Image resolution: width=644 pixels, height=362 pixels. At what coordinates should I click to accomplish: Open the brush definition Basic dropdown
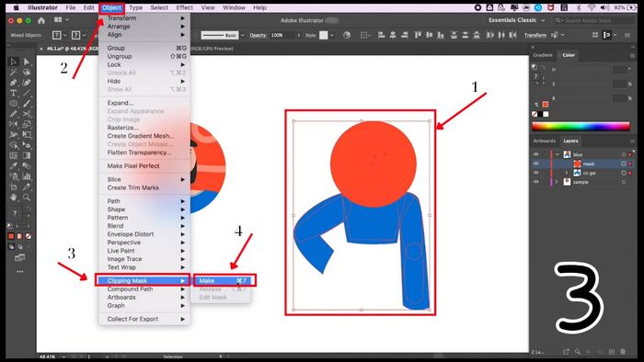click(243, 35)
